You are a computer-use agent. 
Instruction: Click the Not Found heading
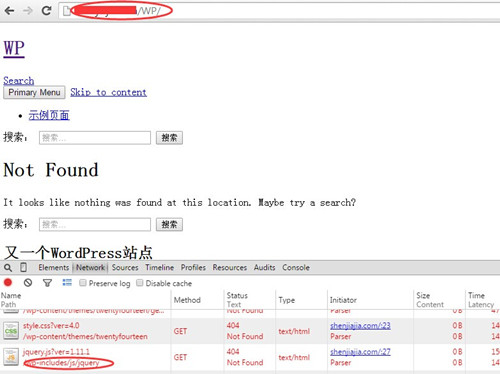coord(51,170)
